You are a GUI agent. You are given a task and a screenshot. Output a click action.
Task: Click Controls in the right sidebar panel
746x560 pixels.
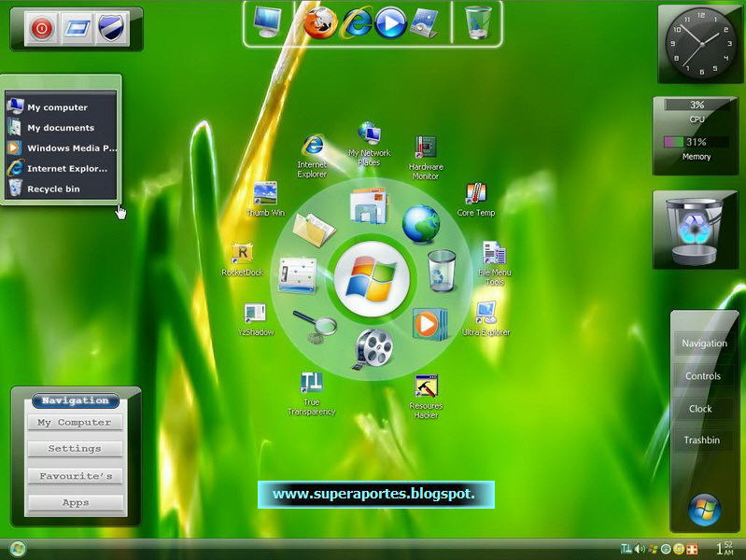[x=703, y=376]
